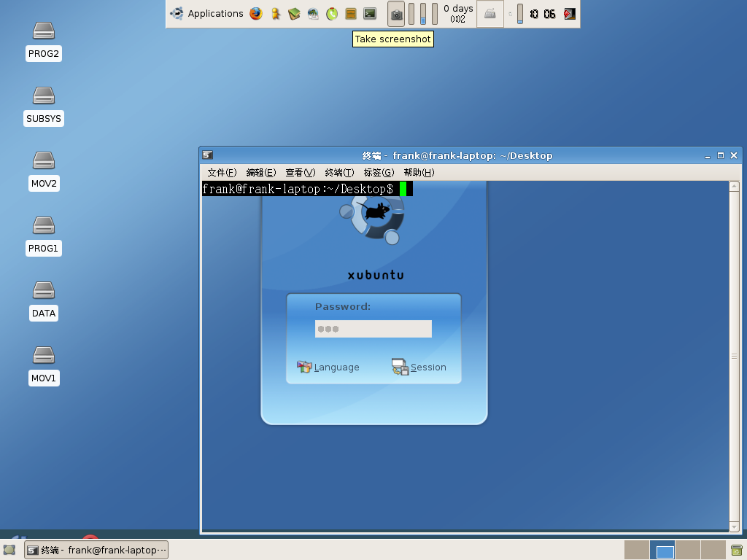
Task: Select the PROG1 drive icon on the desktop
Action: click(x=43, y=236)
